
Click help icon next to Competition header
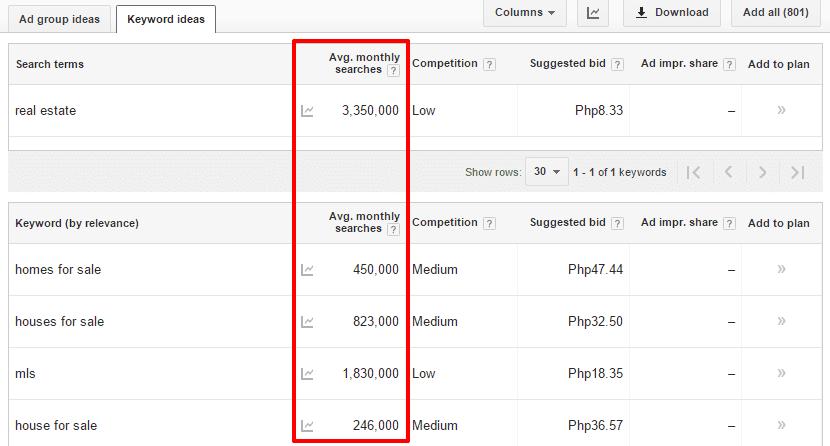click(489, 64)
